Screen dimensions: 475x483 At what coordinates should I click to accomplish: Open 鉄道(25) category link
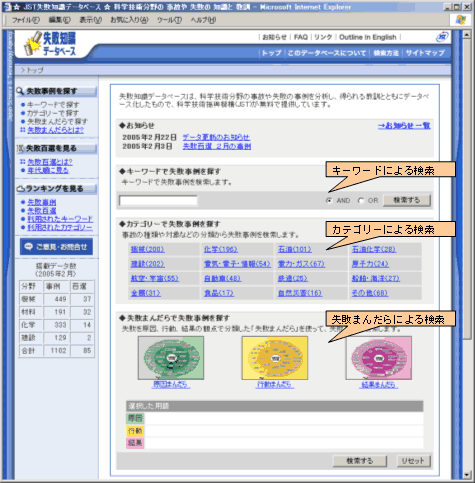pos(293,278)
